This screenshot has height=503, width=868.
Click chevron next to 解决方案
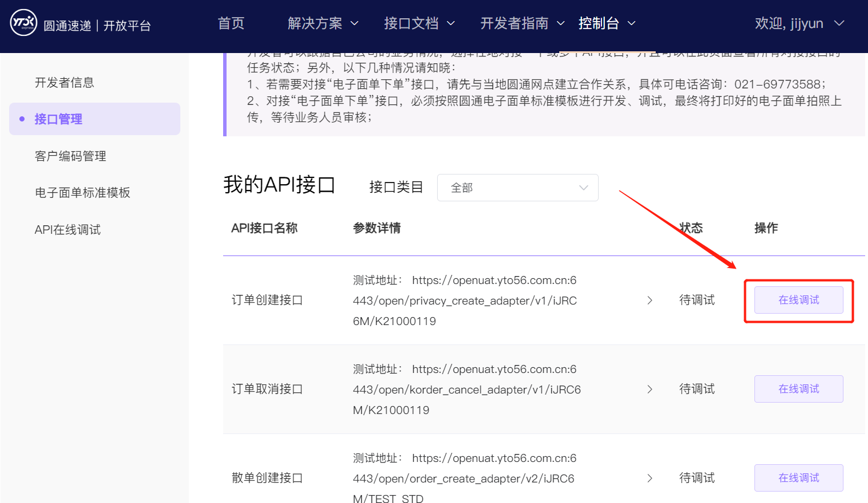tap(354, 23)
